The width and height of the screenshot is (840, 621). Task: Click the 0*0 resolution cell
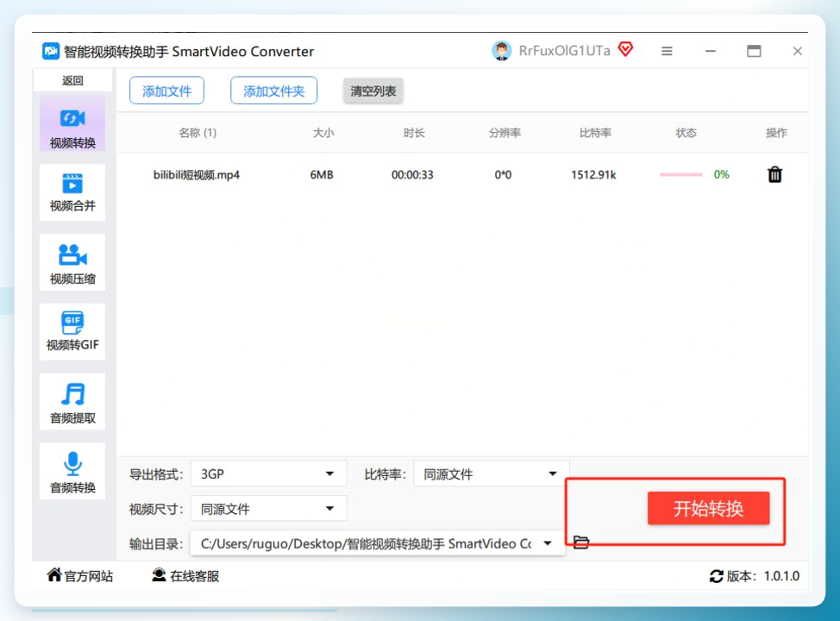click(503, 175)
